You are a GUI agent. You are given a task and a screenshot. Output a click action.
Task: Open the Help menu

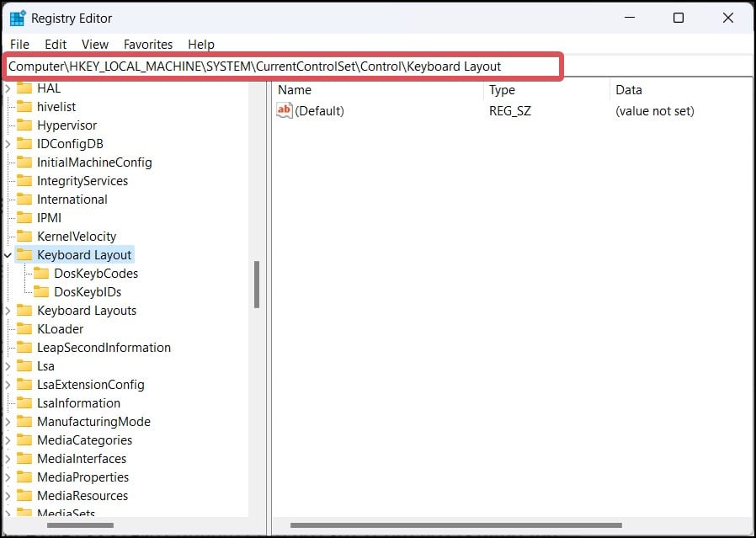click(201, 45)
